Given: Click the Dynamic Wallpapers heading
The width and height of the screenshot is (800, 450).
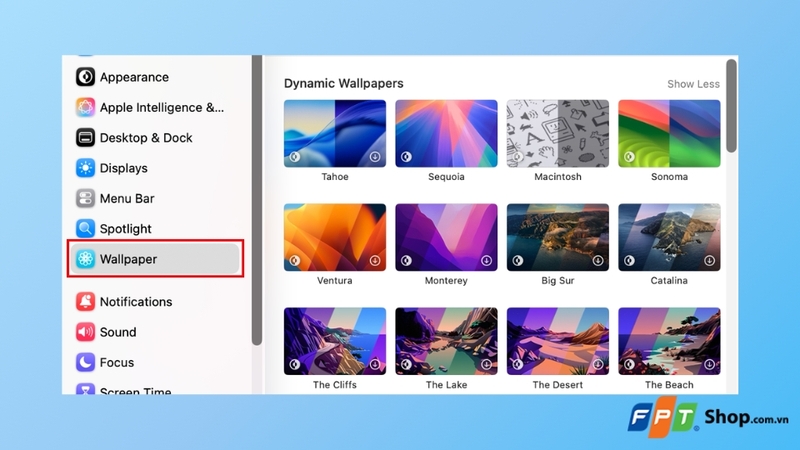Looking at the screenshot, I should point(343,83).
